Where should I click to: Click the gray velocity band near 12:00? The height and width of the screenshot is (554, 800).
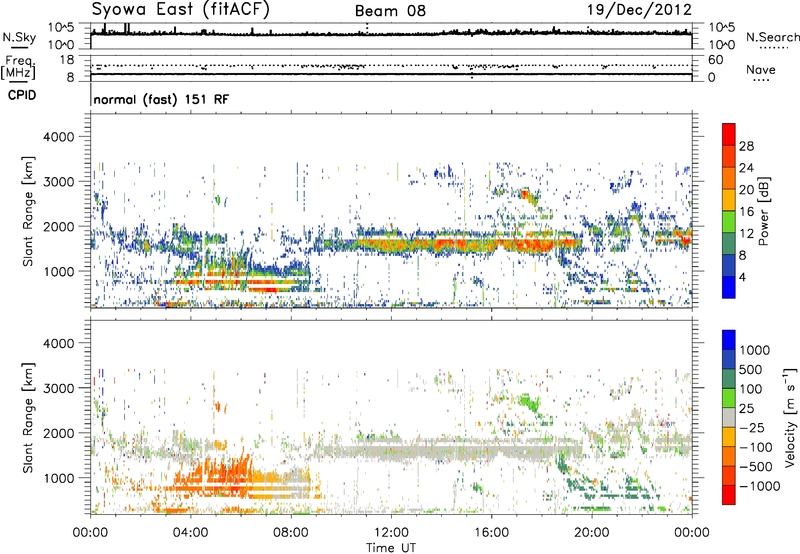tap(393, 450)
